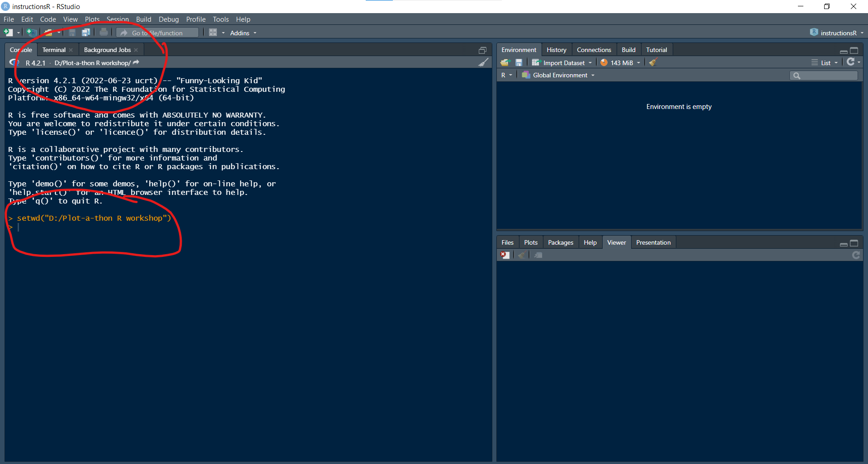This screenshot has height=464, width=868.
Task: Switch to the Packages tab
Action: (x=561, y=242)
